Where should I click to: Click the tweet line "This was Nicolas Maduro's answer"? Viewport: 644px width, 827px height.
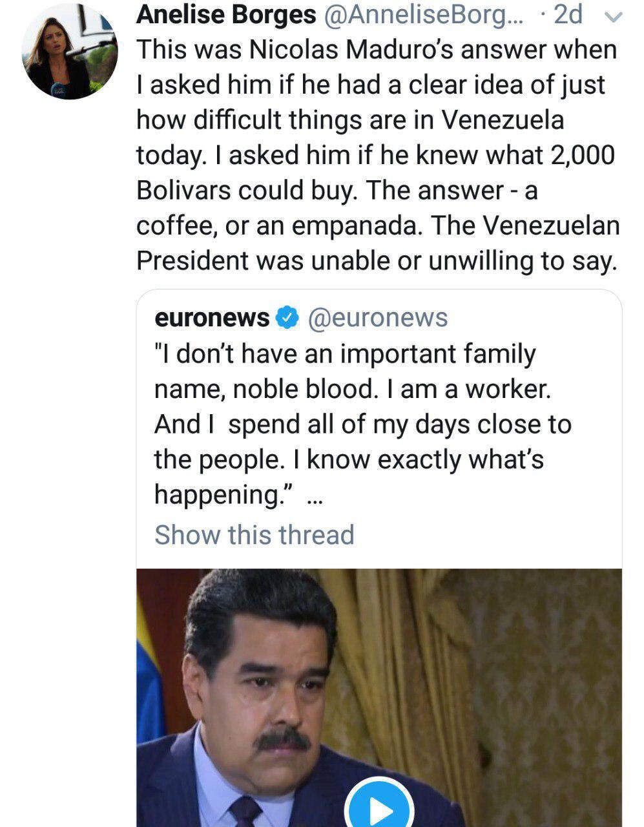376,50
